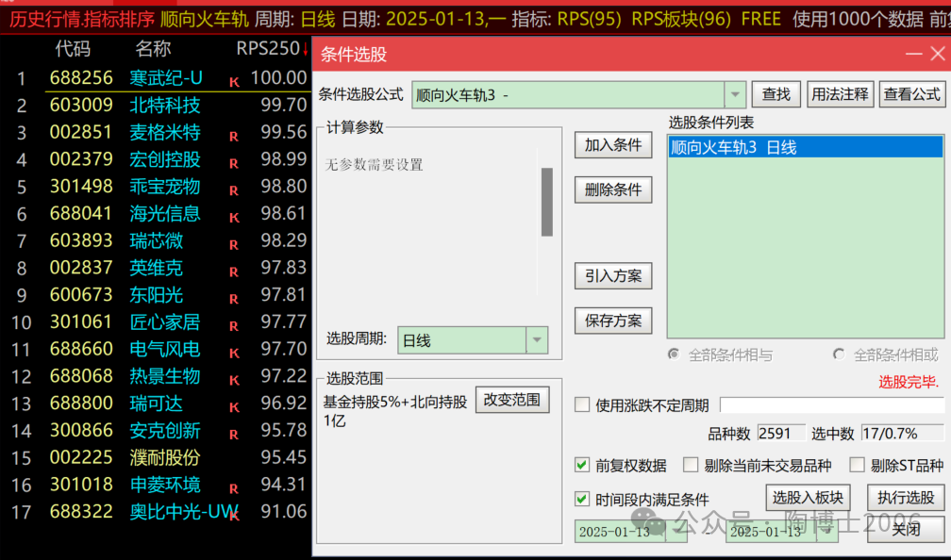
Task: Click the R marker beside 东阳光
Action: coord(234,300)
